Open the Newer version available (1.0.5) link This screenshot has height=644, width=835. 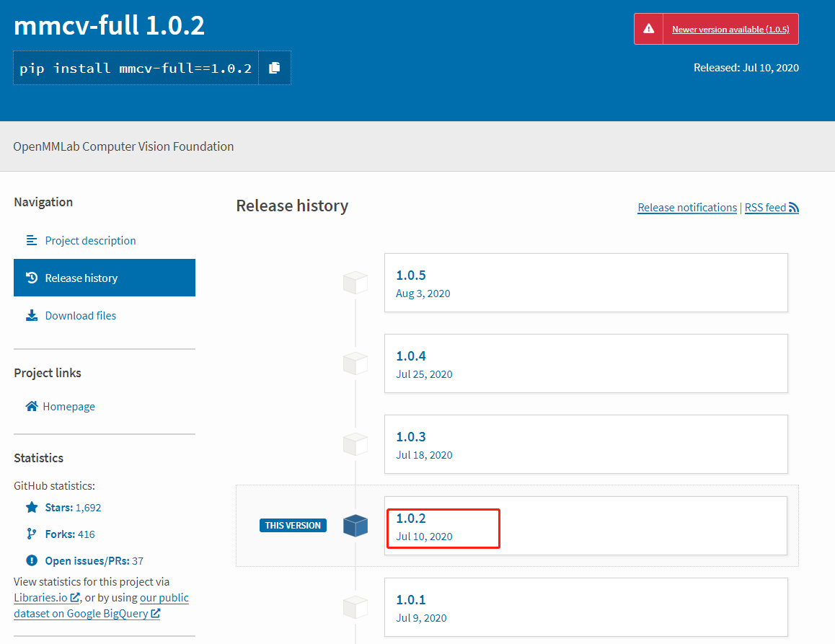point(730,30)
